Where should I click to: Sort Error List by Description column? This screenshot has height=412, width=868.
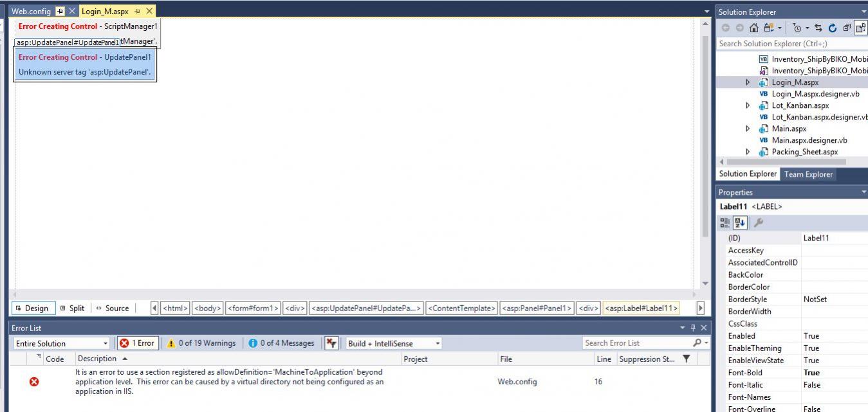click(238, 359)
